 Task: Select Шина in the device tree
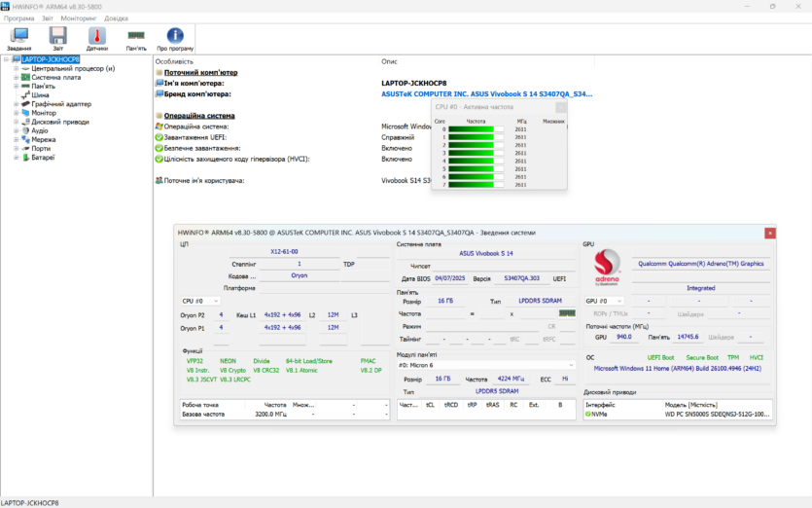click(x=40, y=94)
